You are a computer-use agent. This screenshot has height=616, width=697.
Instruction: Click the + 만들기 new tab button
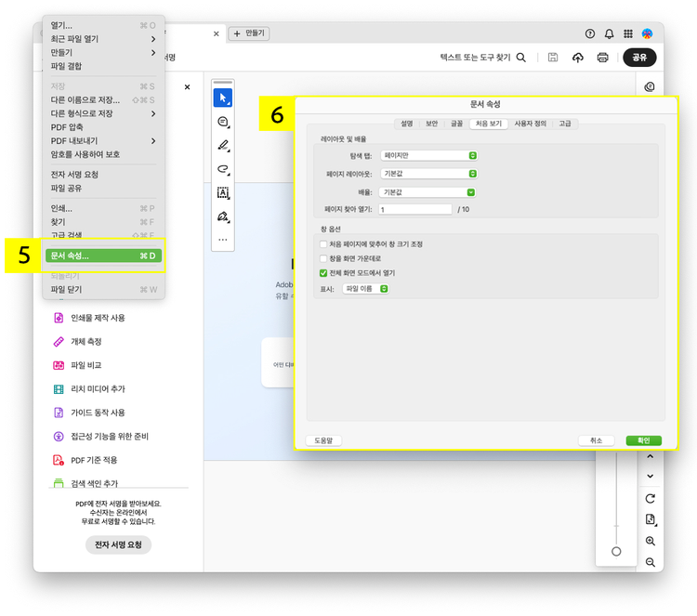click(x=249, y=33)
